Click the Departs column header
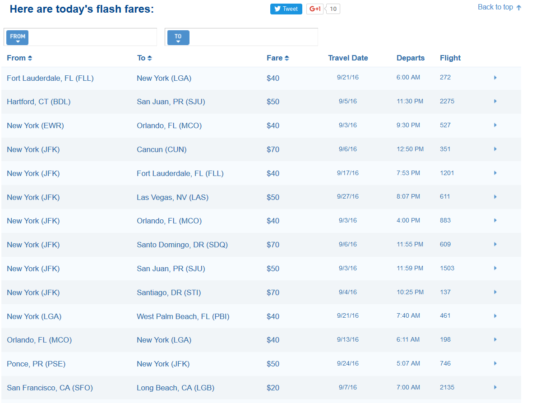The width and height of the screenshot is (550, 403). [x=410, y=58]
